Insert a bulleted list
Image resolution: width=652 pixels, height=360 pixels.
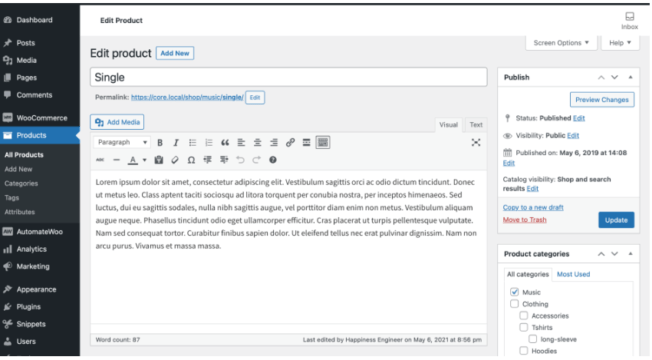[192, 143]
